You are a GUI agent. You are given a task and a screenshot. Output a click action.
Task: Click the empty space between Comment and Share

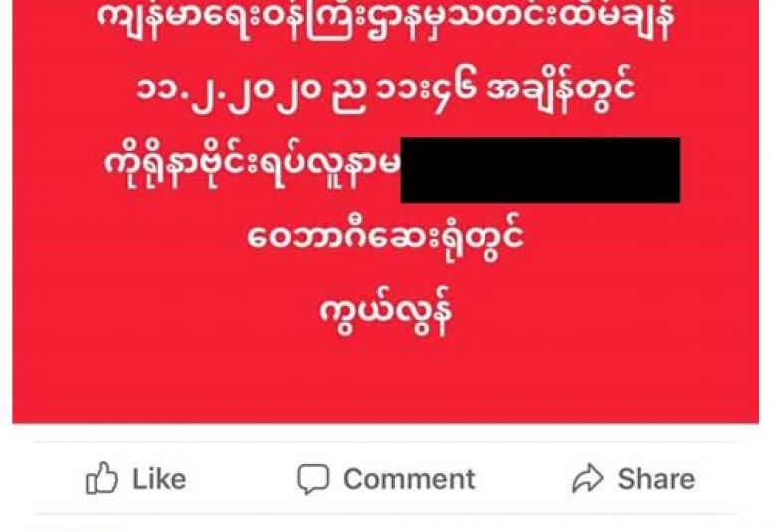[x=523, y=479]
